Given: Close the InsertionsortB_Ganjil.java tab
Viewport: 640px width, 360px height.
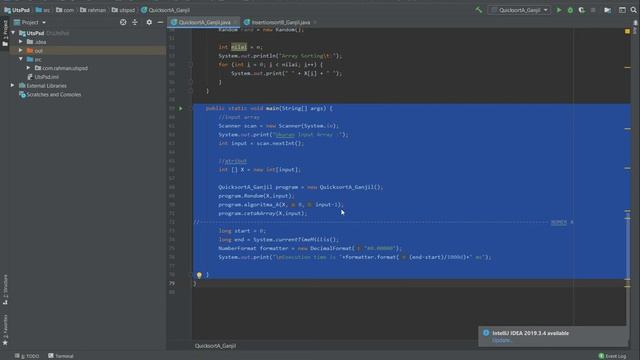Looking at the screenshot, I should click(315, 22).
